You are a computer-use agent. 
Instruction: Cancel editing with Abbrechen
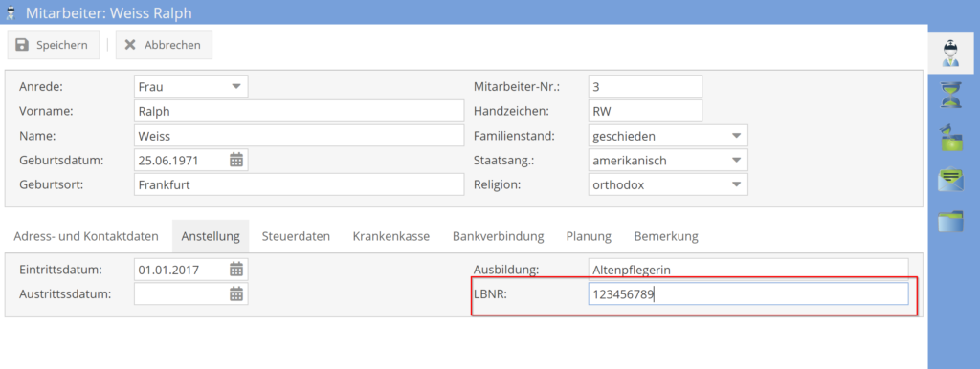coord(164,45)
